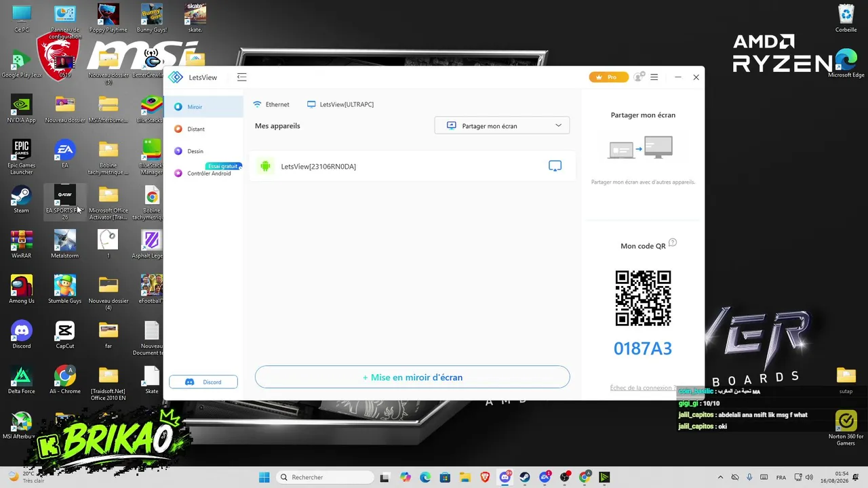Open the Corbeille recycle bin

pos(846,18)
